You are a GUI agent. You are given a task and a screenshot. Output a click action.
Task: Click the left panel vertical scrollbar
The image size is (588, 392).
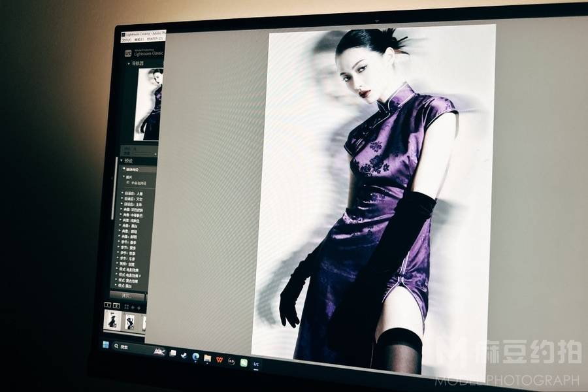point(114,188)
